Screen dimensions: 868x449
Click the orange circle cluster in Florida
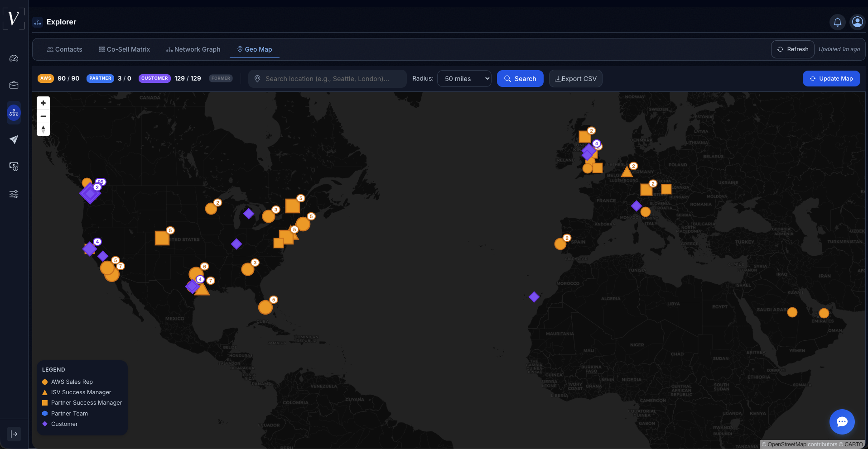[x=265, y=307]
